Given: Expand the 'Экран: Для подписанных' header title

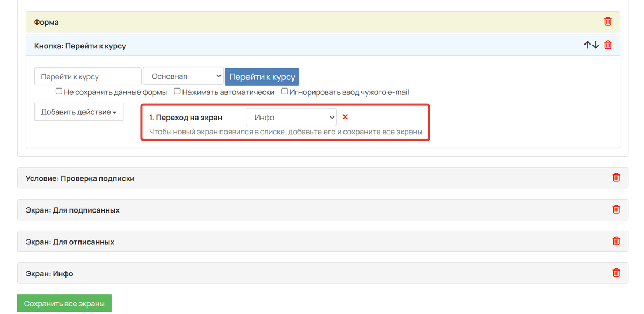Looking at the screenshot, I should coord(72,210).
